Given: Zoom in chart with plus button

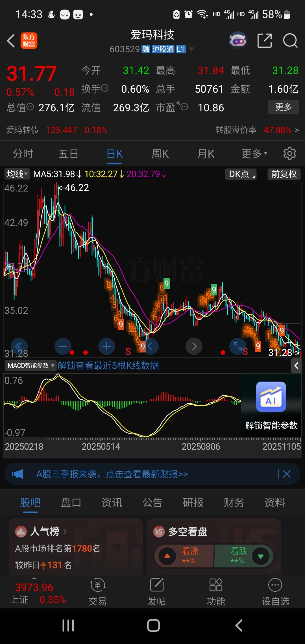Looking at the screenshot, I should pyautogui.click(x=107, y=346).
